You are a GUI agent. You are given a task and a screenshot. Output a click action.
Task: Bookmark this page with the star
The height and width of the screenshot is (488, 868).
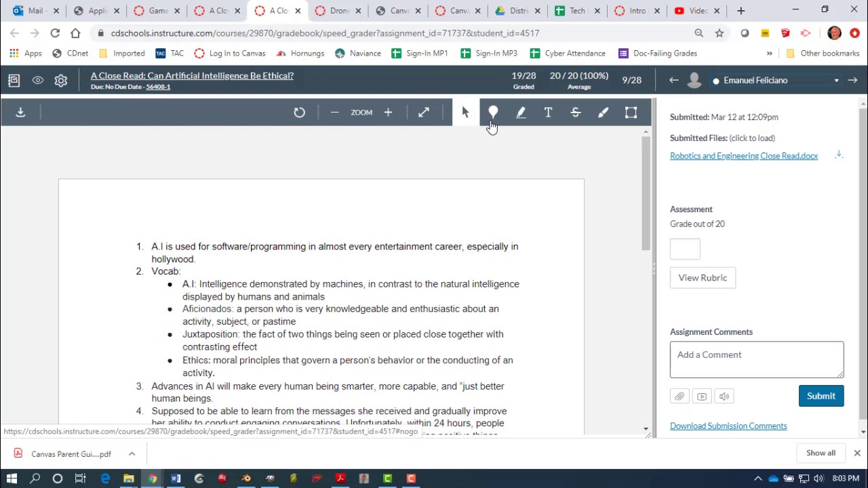coord(719,33)
